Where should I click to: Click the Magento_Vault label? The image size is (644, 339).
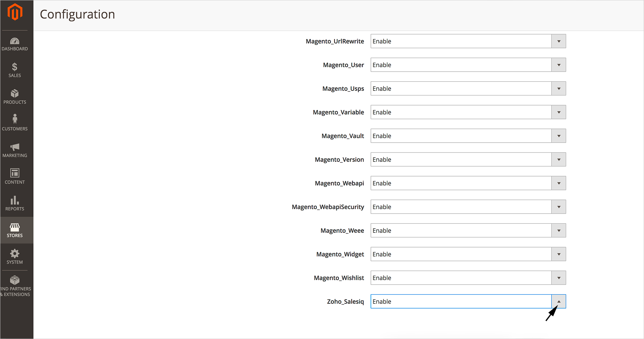click(x=343, y=136)
